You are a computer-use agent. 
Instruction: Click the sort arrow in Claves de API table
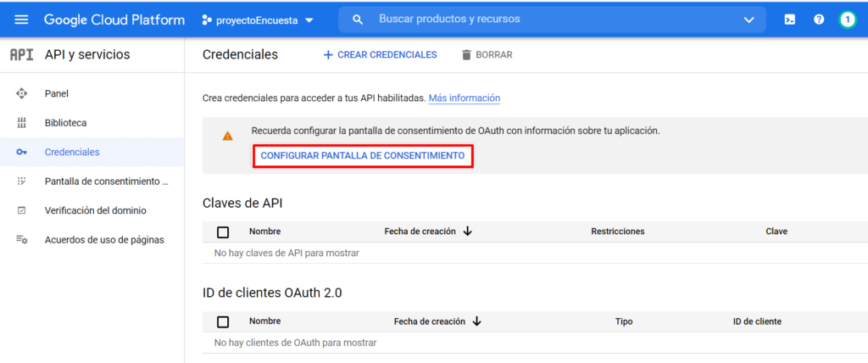pyautogui.click(x=467, y=231)
